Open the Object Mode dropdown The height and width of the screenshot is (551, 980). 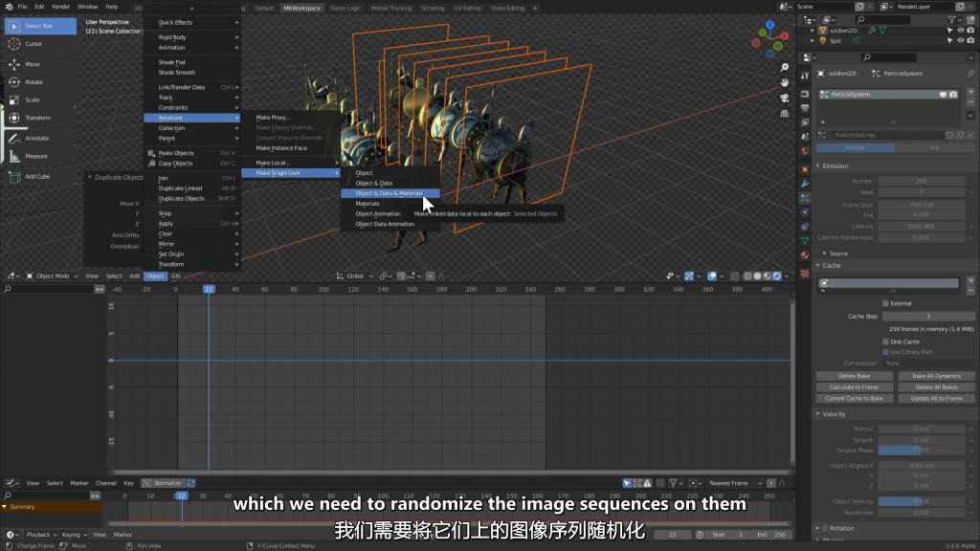[x=52, y=275]
